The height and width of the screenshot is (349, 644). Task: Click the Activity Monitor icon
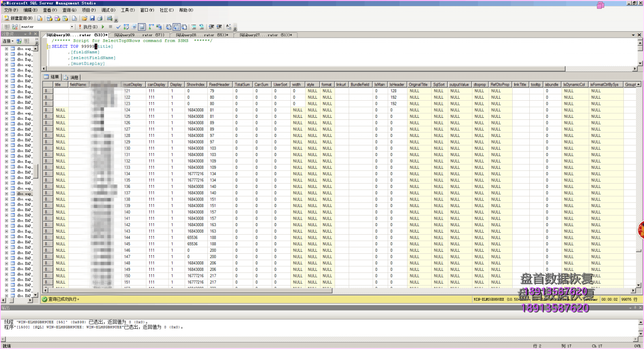[109, 18]
